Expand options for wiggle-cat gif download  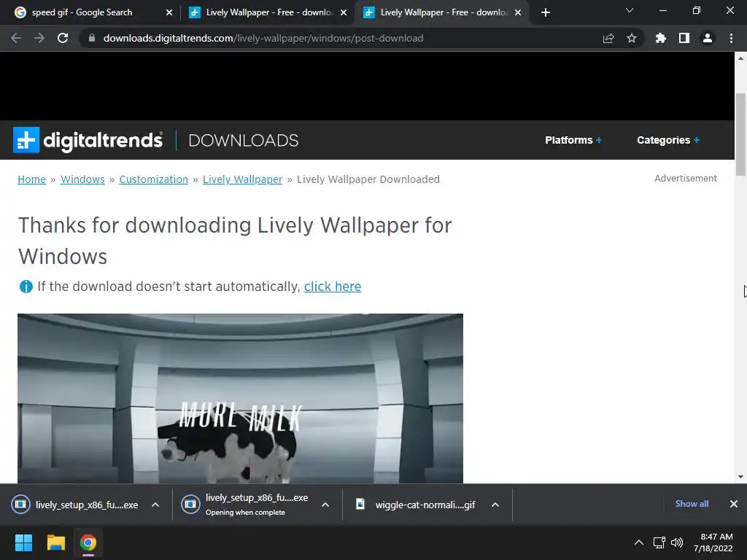coord(495,505)
